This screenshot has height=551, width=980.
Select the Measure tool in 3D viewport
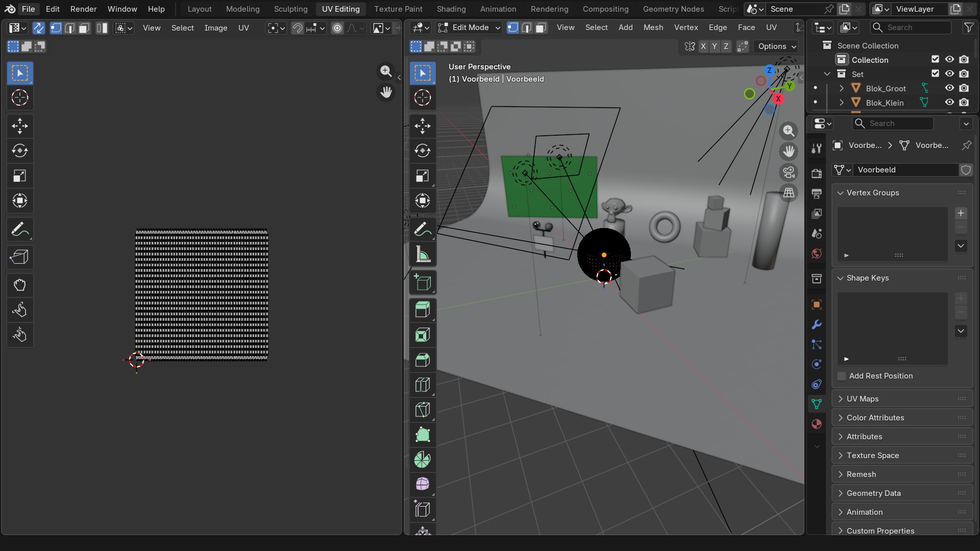click(x=423, y=254)
